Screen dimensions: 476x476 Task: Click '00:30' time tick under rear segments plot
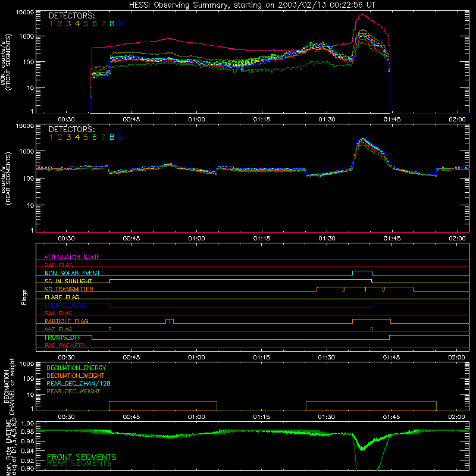(x=66, y=239)
